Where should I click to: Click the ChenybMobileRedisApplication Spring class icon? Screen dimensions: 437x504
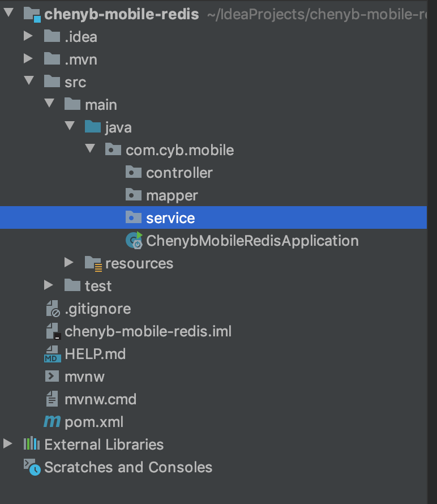(134, 240)
